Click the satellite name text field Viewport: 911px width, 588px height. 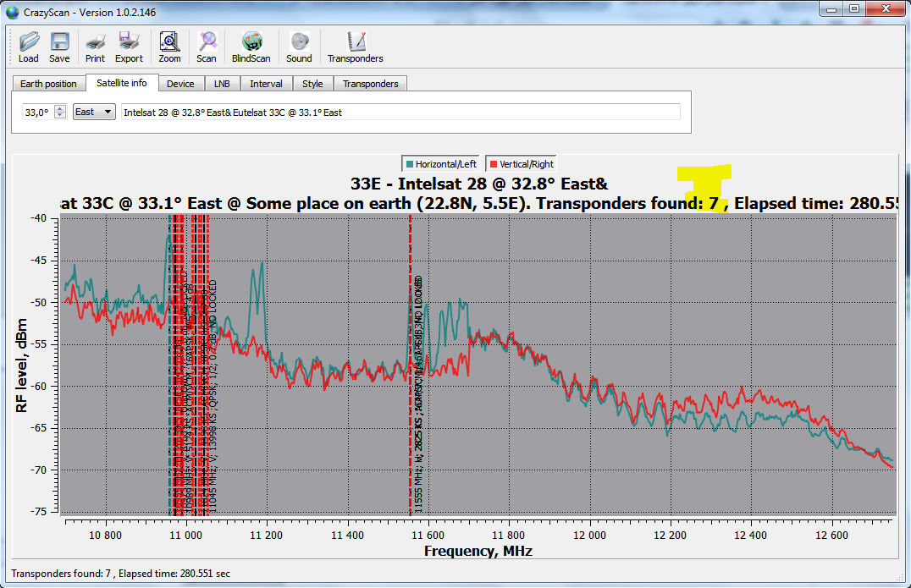click(x=400, y=112)
